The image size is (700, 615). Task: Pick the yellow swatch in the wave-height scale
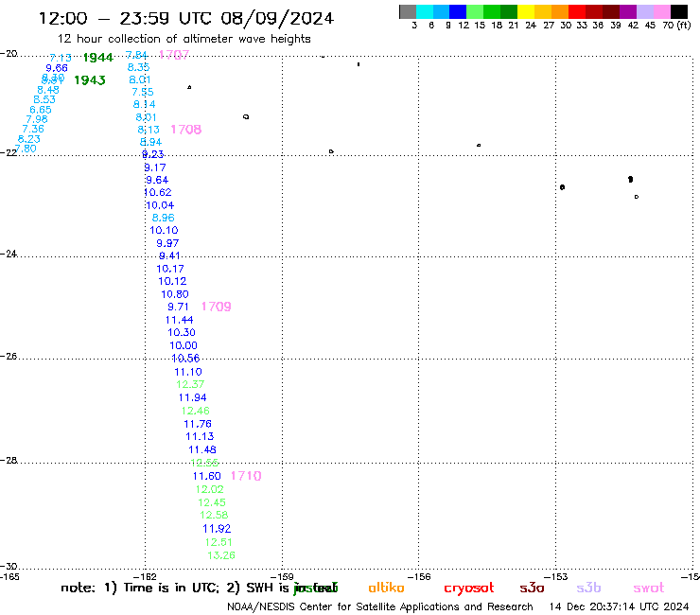(526, 11)
